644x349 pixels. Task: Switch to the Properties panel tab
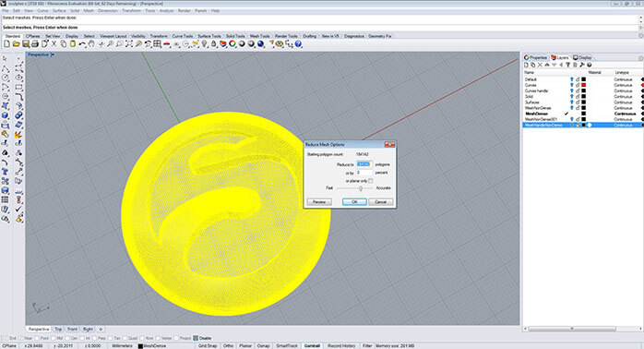[x=535, y=58]
